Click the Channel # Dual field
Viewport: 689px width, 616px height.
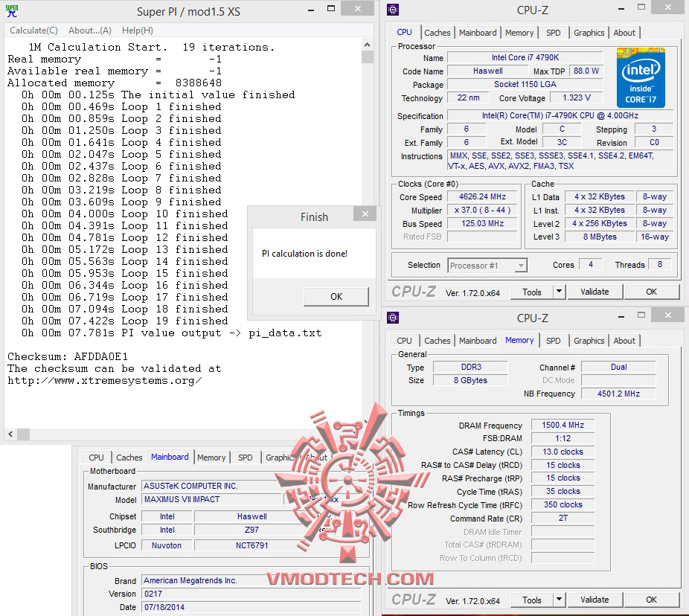[618, 367]
